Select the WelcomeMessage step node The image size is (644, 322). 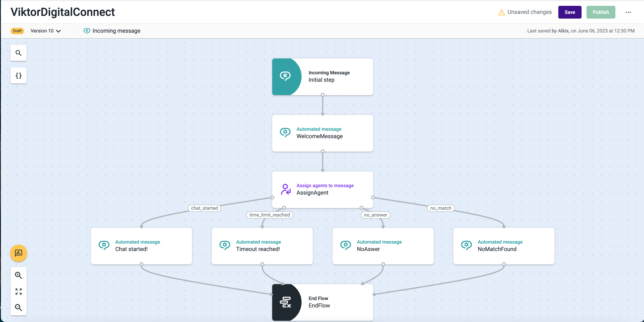[x=322, y=133]
